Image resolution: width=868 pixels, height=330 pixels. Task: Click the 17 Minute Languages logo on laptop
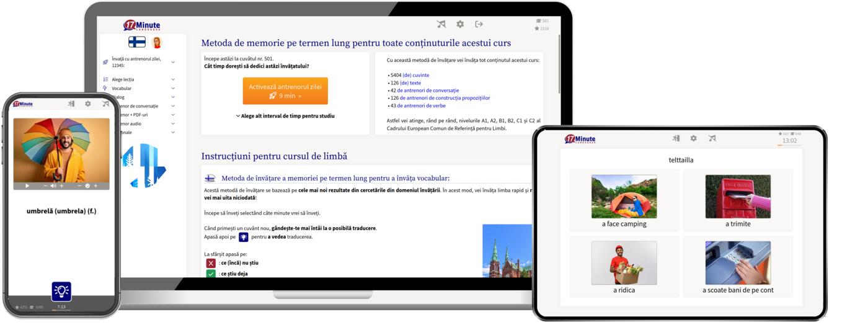tap(142, 25)
